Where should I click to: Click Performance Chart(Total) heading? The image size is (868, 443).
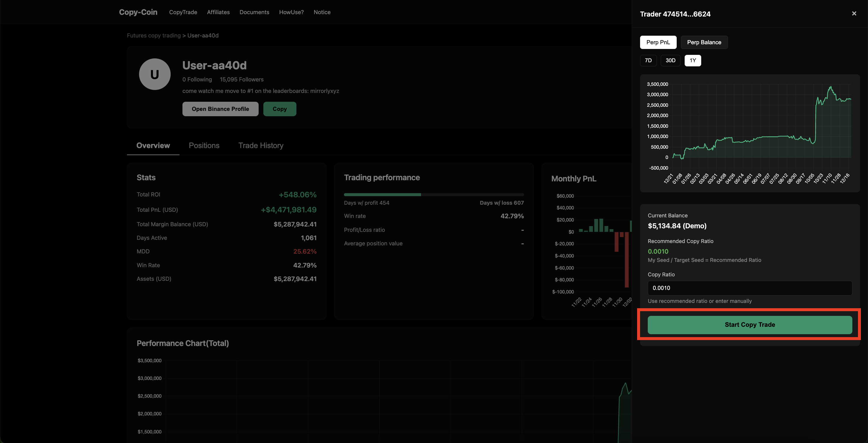click(x=183, y=343)
